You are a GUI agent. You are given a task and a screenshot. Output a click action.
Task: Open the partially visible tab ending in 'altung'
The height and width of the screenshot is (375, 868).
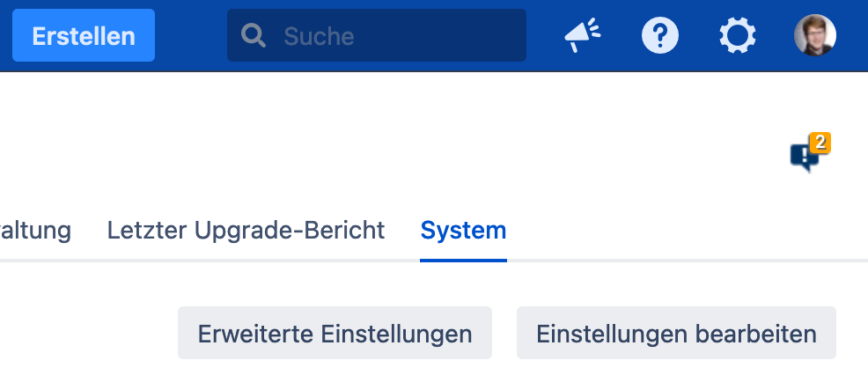tap(35, 231)
